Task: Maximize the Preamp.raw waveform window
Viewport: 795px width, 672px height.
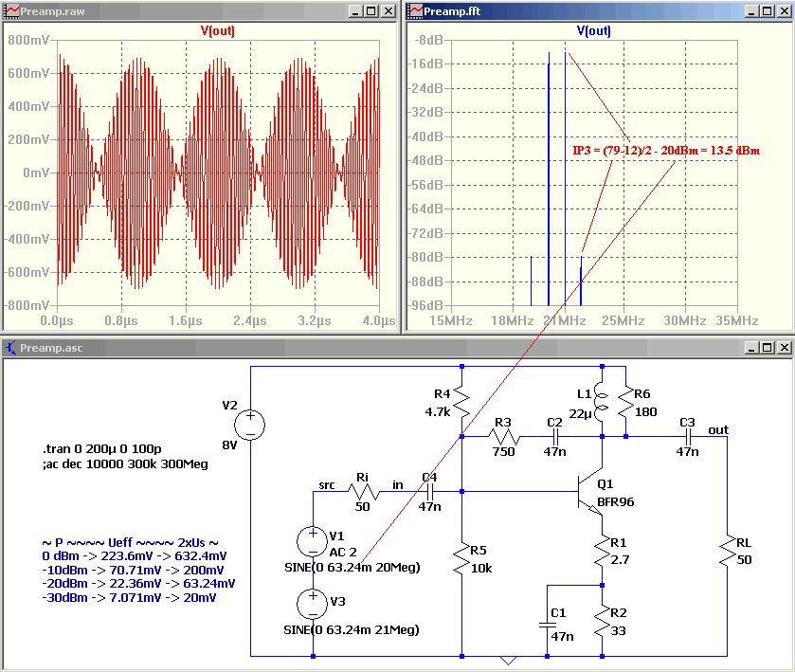Action: pyautogui.click(x=371, y=11)
